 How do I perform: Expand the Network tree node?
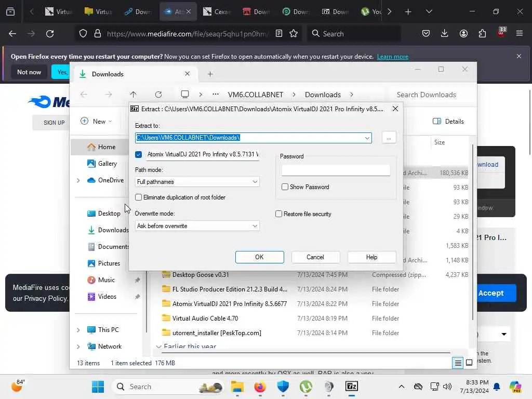click(78, 347)
